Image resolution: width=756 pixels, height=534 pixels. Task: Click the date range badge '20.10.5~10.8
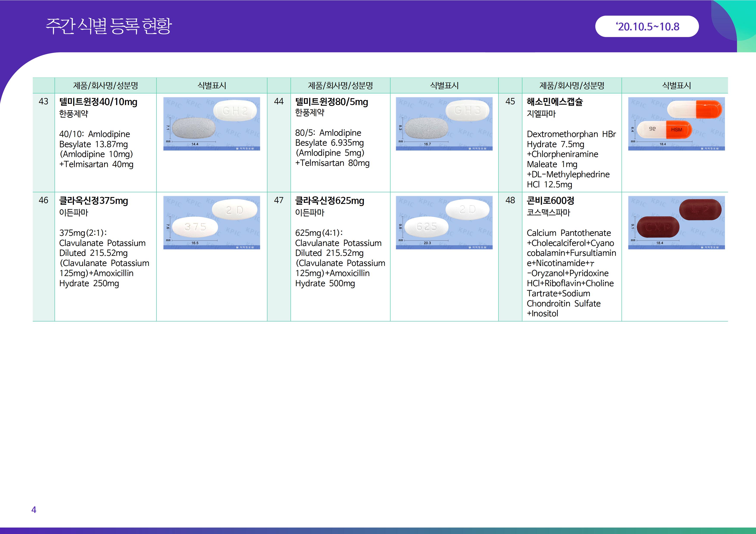647,27
